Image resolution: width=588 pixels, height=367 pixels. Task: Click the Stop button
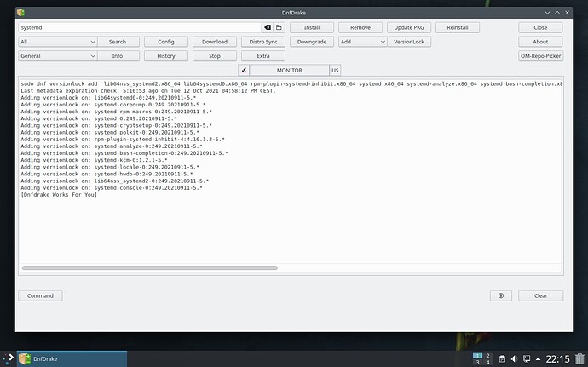tap(215, 56)
